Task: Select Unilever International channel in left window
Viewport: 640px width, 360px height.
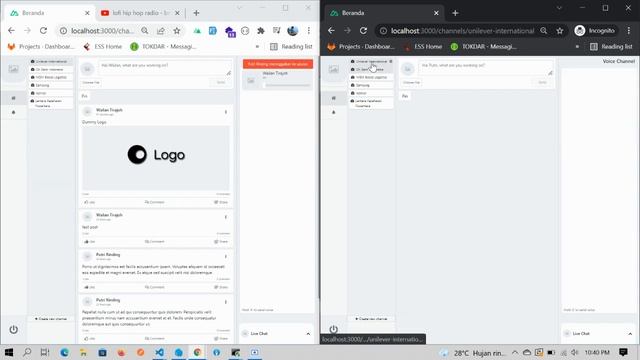Action: pyautogui.click(x=51, y=61)
